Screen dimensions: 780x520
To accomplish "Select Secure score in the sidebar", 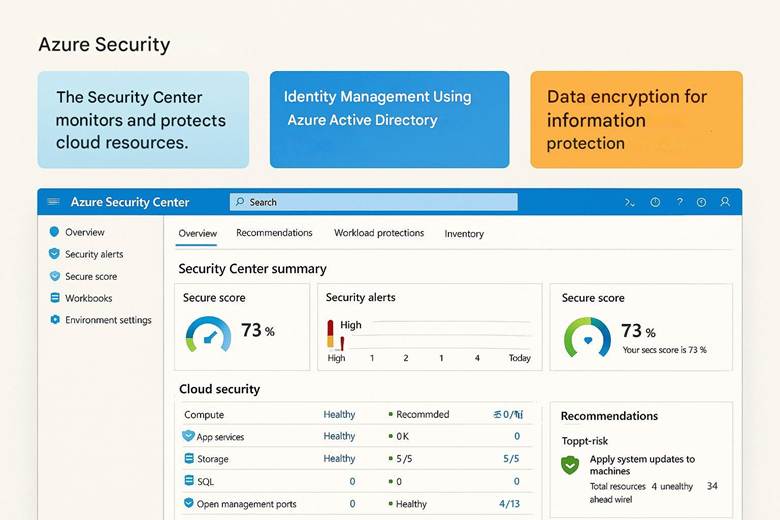I will pos(91,276).
